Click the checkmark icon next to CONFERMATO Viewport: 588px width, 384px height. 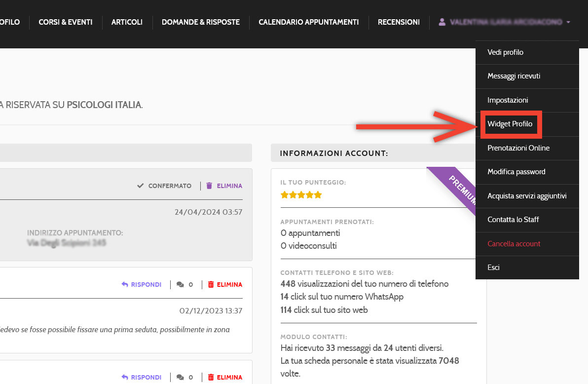(140, 186)
